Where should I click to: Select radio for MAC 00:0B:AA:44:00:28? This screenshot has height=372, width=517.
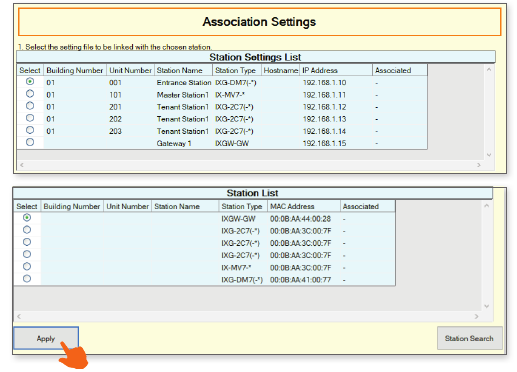pos(27,218)
